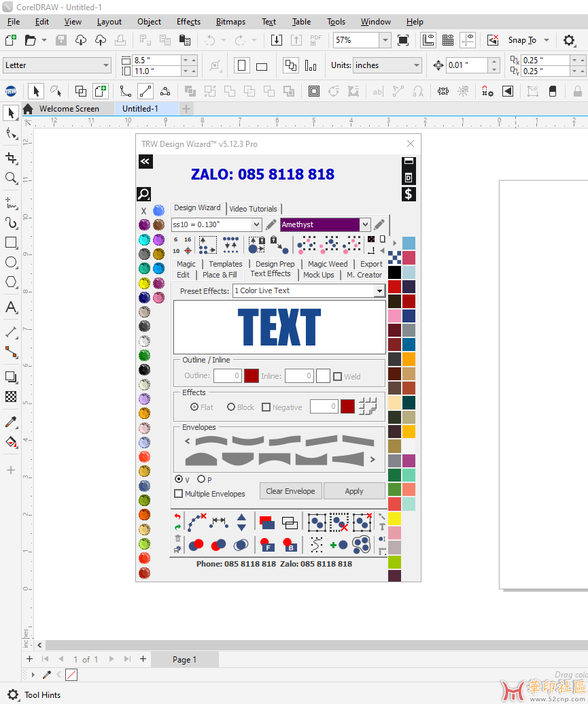Open the Tool Hints panel
588x704 pixels.
[42, 695]
